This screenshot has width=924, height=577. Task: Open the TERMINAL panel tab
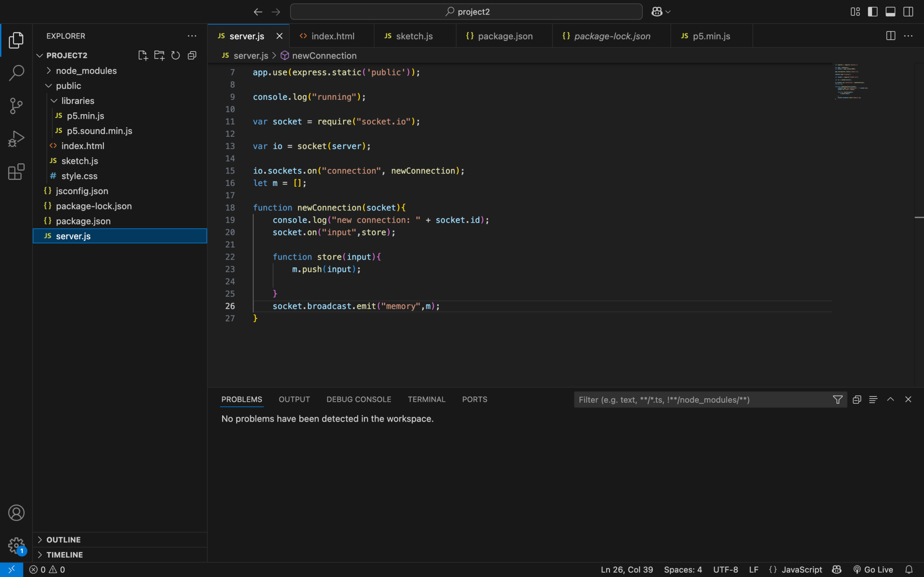click(x=426, y=399)
